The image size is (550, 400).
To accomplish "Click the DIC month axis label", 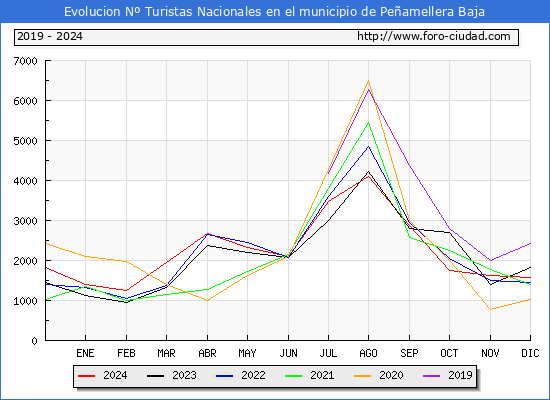I will [x=530, y=353].
